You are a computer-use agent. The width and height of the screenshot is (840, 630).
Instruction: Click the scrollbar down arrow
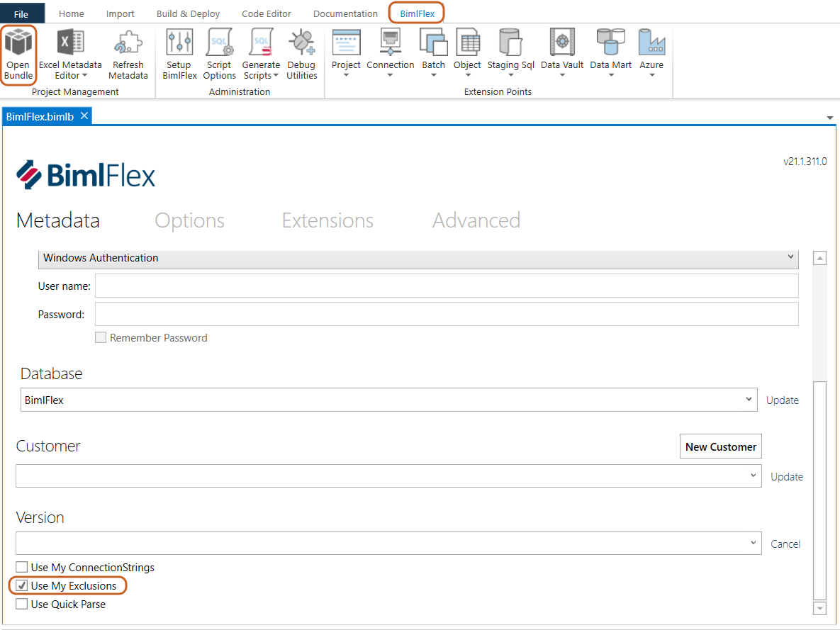point(819,608)
